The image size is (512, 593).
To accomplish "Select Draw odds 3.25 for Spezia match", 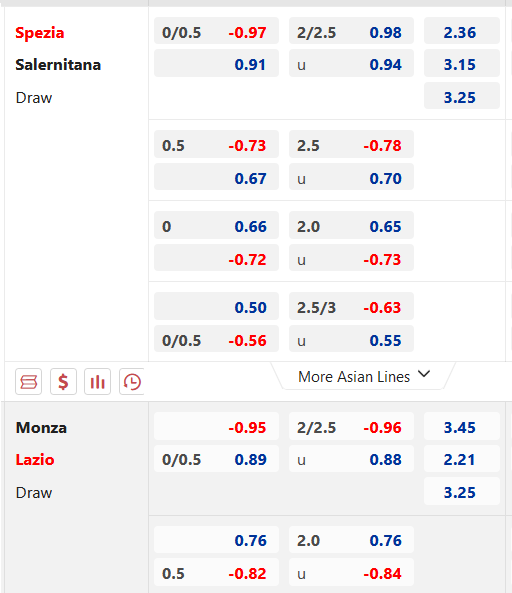I will [462, 97].
